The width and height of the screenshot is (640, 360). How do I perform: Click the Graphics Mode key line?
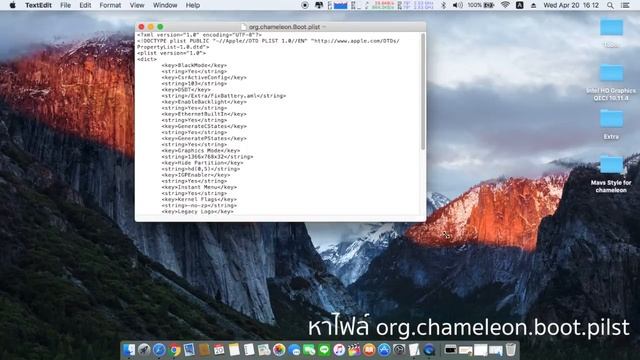point(200,151)
